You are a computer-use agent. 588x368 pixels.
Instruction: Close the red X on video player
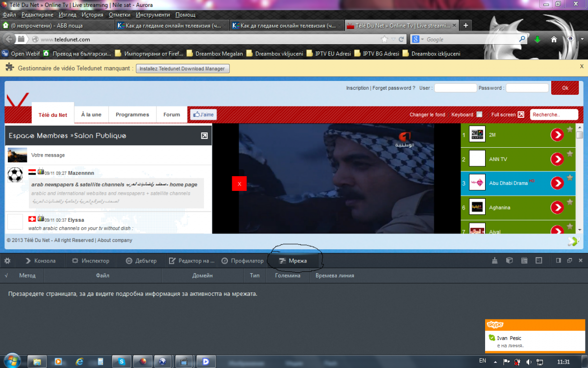click(x=239, y=184)
